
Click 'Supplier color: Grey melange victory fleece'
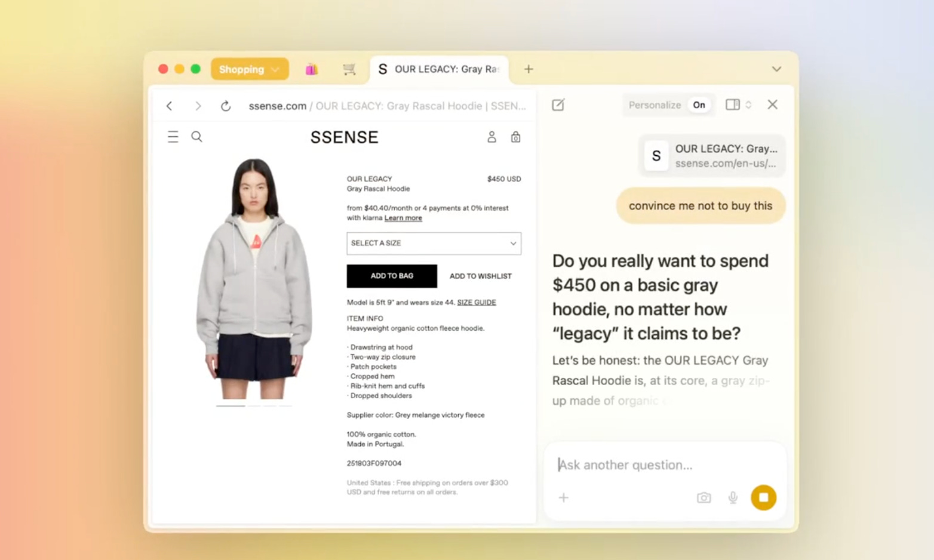coord(416,415)
